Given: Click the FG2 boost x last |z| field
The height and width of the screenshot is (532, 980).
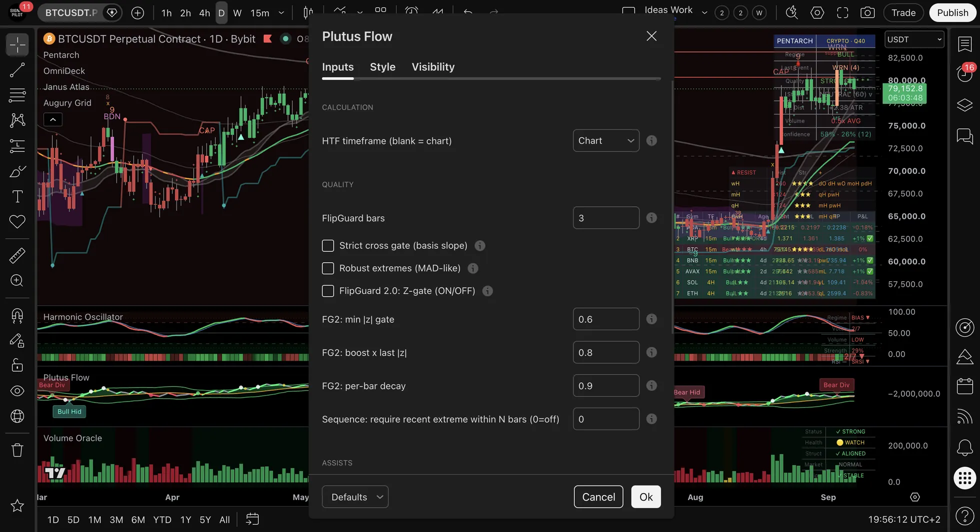Looking at the screenshot, I should 606,353.
